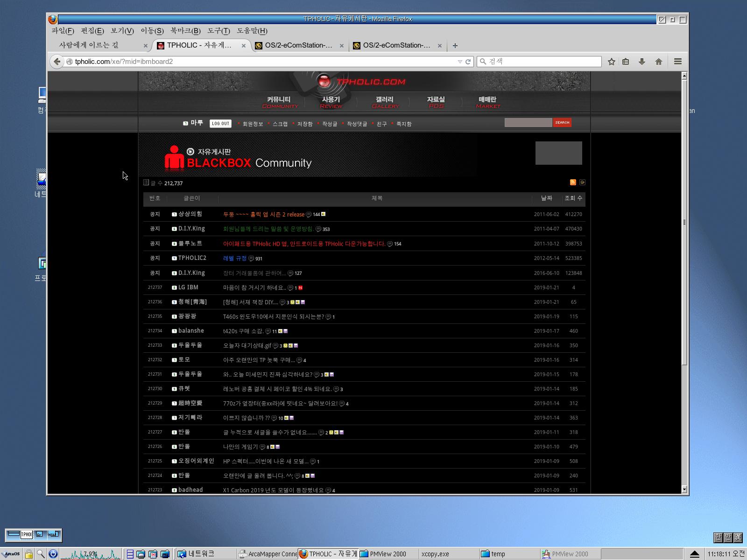Image resolution: width=747 pixels, height=560 pixels.
Task: Go to the Firefox home page icon
Action: point(659,62)
